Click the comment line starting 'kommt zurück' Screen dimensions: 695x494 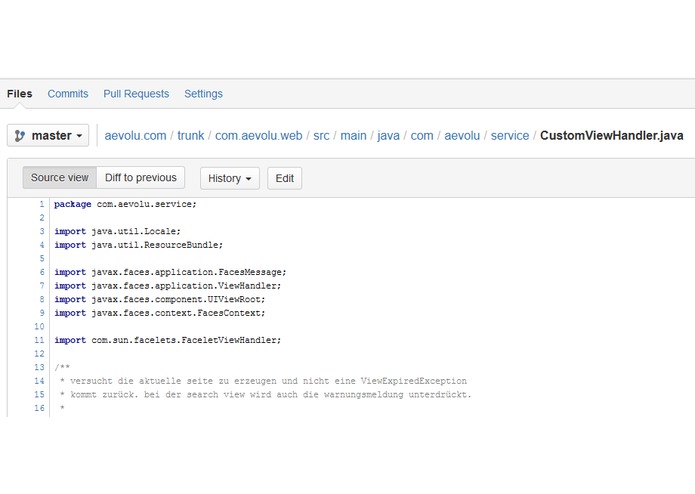click(266, 395)
